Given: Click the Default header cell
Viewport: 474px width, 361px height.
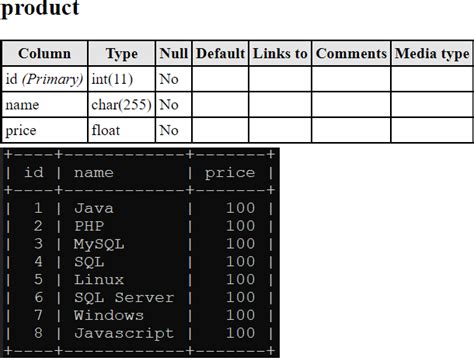Looking at the screenshot, I should pyautogui.click(x=220, y=53).
